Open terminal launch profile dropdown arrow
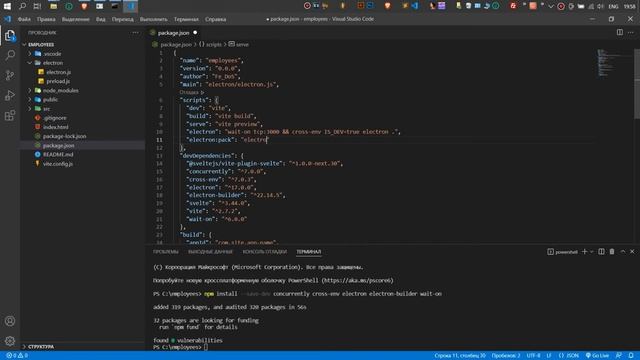This screenshot has width=640, height=360. pyautogui.click(x=592, y=252)
